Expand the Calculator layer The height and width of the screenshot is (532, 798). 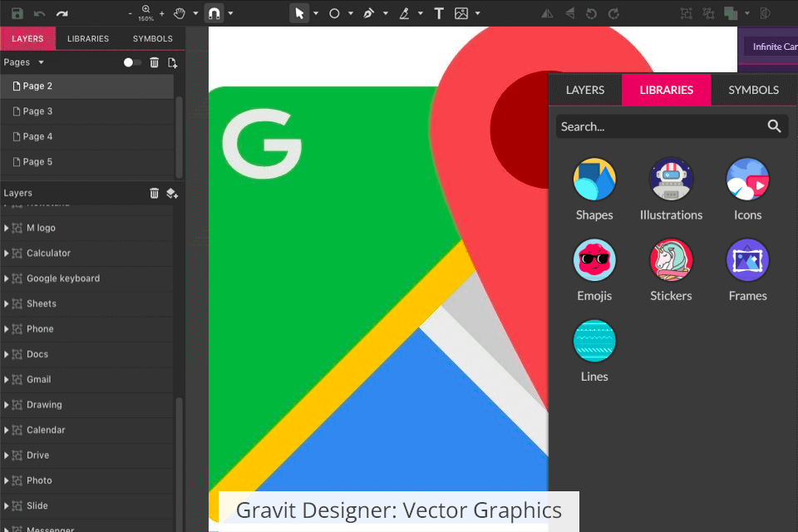click(x=6, y=253)
